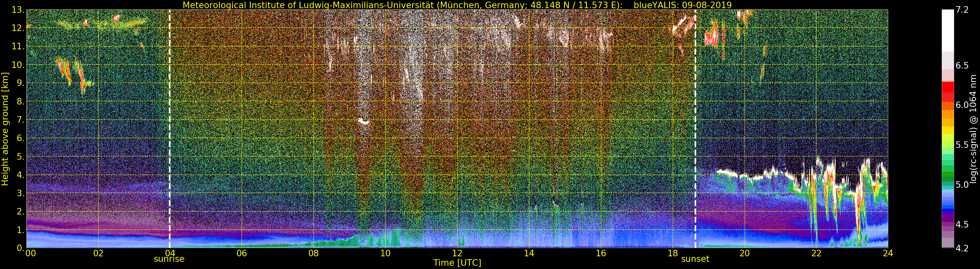Click the 9. height axis tick label
The height and width of the screenshot is (269, 980).
coord(20,83)
